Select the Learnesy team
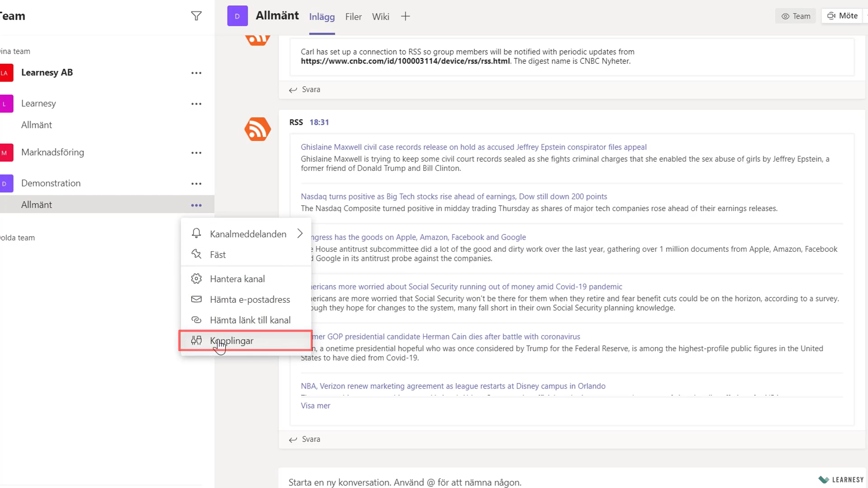 point(38,103)
